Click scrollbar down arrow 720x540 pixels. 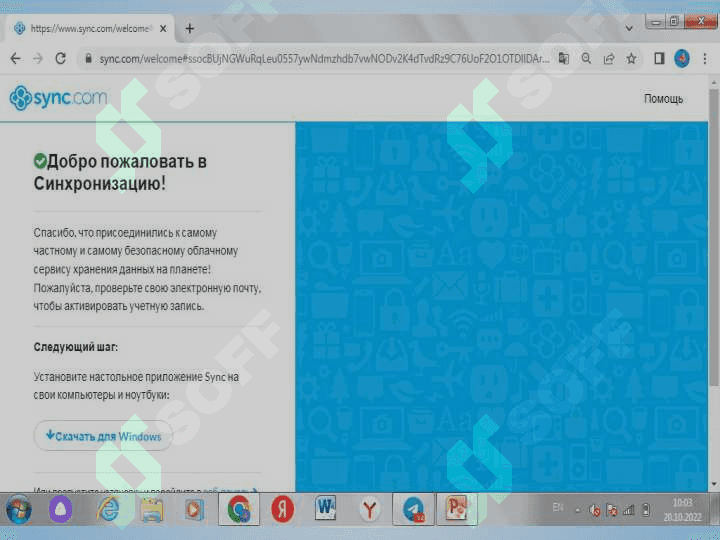(x=714, y=484)
